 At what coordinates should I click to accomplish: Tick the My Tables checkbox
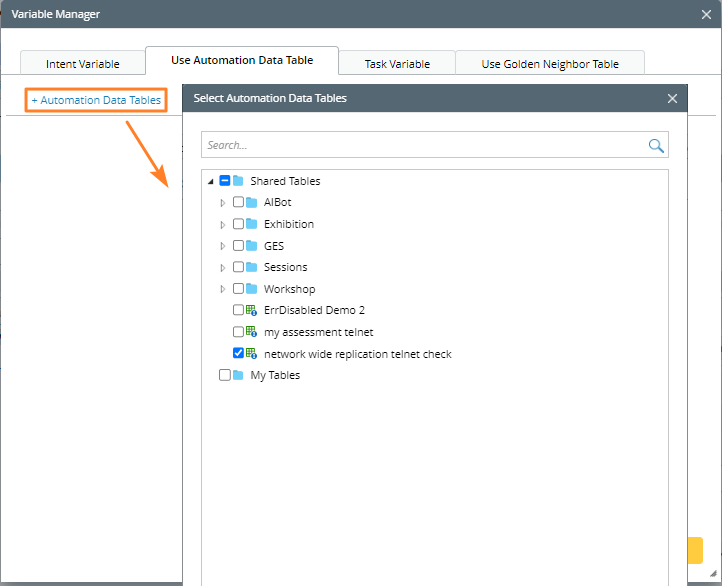224,375
